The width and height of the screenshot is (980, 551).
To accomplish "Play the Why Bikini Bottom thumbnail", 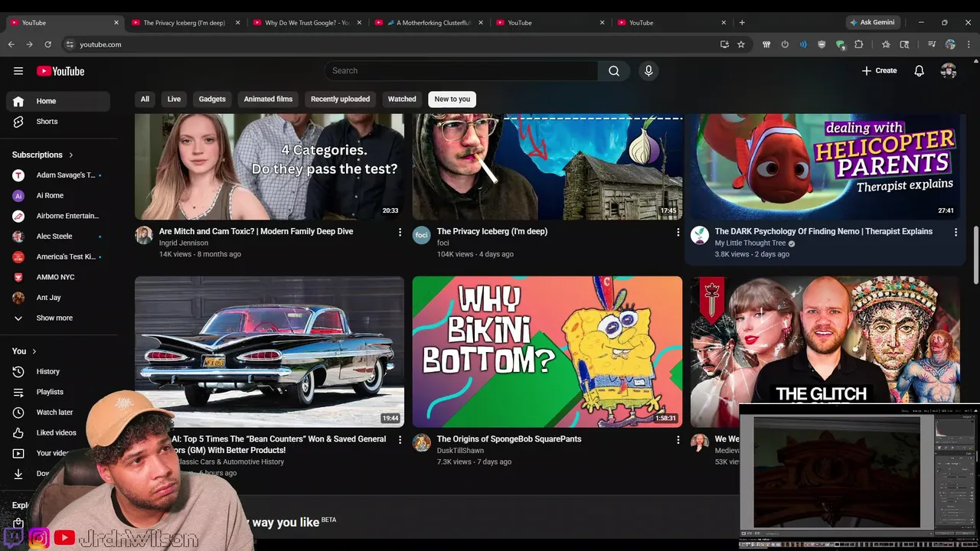I will pos(547,351).
